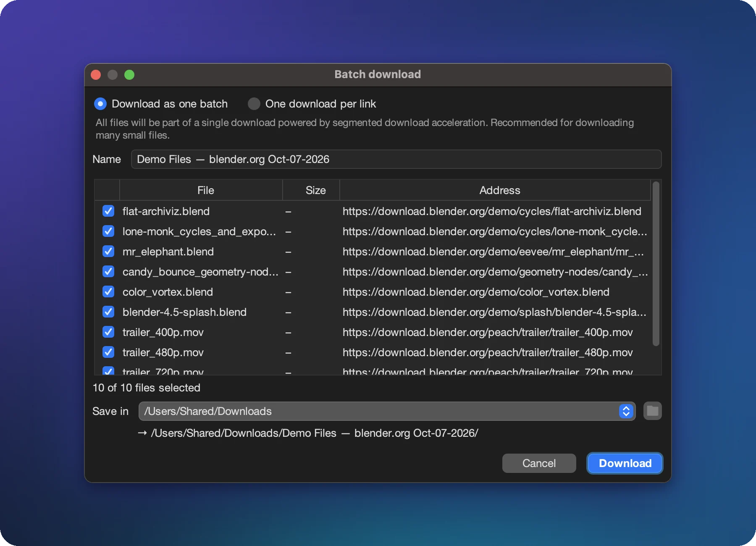Click the file list vertical scrollbar
Screen dimensions: 756x546
(656, 264)
